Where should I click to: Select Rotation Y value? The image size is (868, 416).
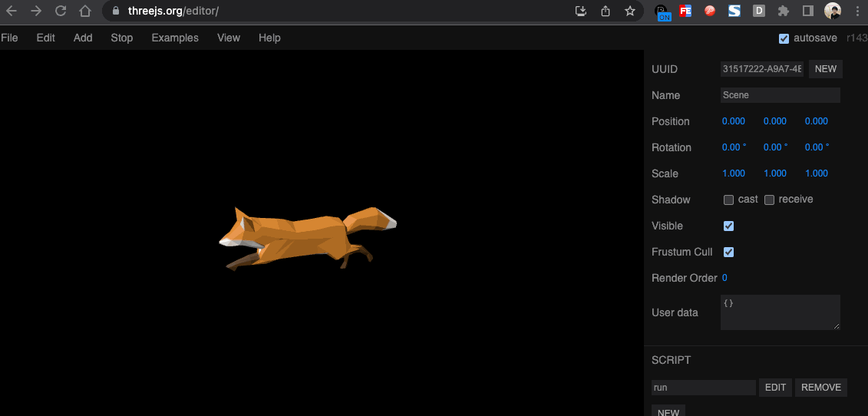(776, 147)
